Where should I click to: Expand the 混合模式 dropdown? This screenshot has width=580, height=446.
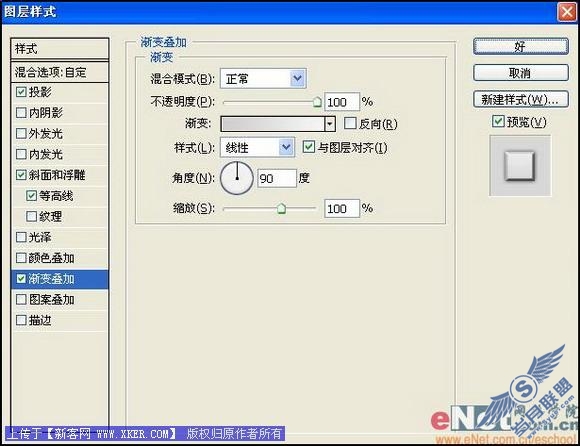(298, 78)
